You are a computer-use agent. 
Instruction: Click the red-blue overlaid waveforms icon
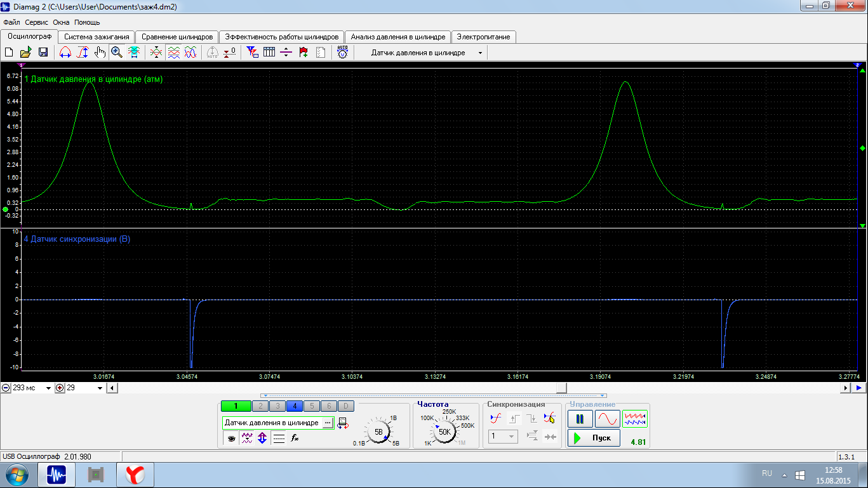pyautogui.click(x=190, y=53)
